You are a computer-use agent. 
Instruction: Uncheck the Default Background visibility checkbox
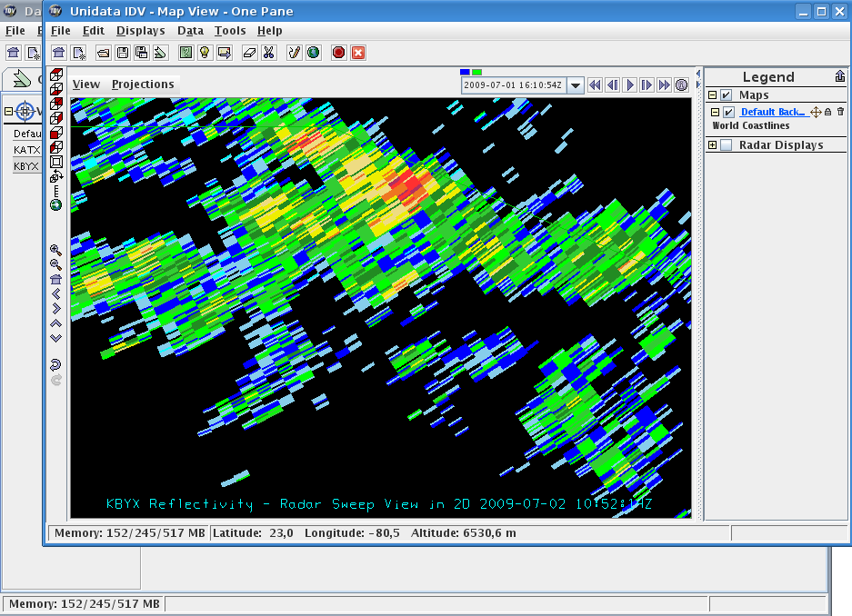[728, 112]
